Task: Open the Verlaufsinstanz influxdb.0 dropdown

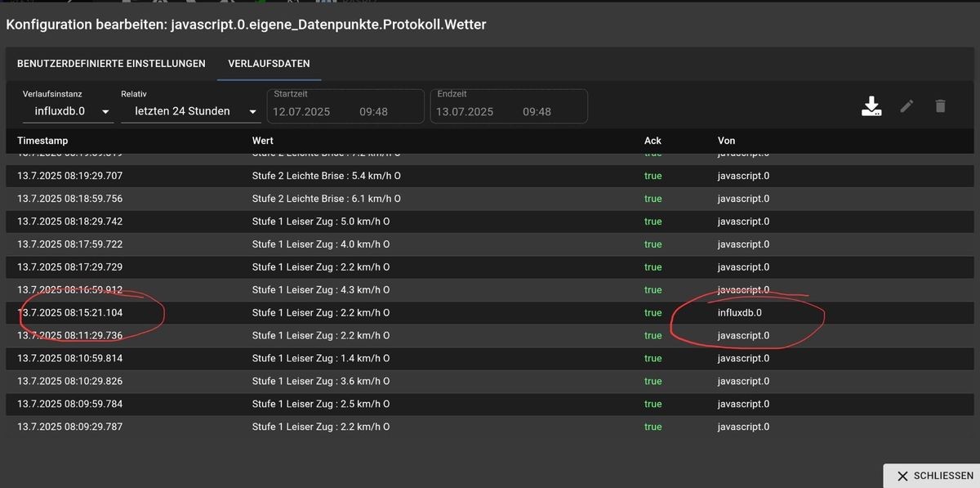Action: (x=69, y=111)
